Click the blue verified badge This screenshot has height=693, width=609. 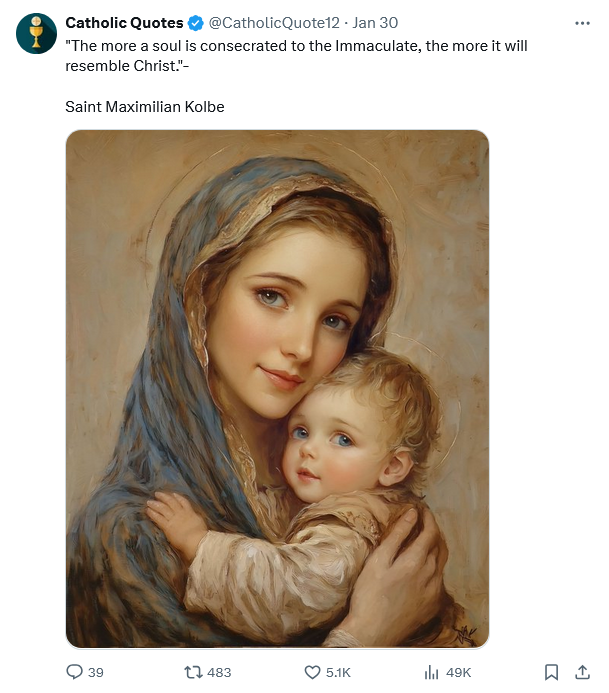196,23
